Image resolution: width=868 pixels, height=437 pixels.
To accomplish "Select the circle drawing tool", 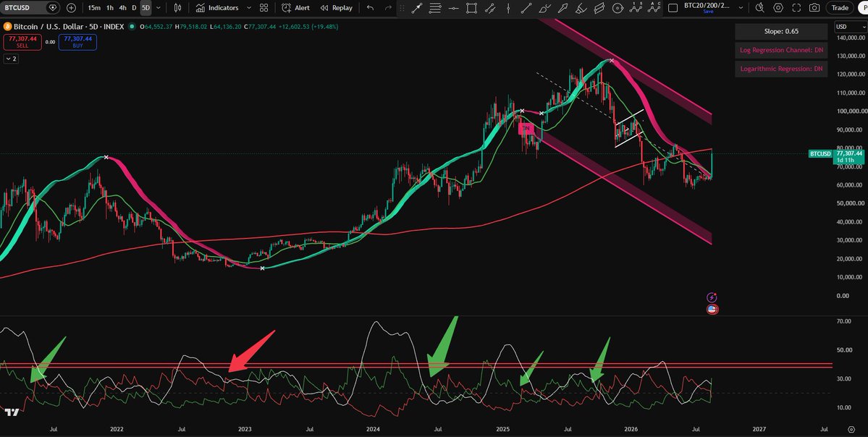I will 617,8.
